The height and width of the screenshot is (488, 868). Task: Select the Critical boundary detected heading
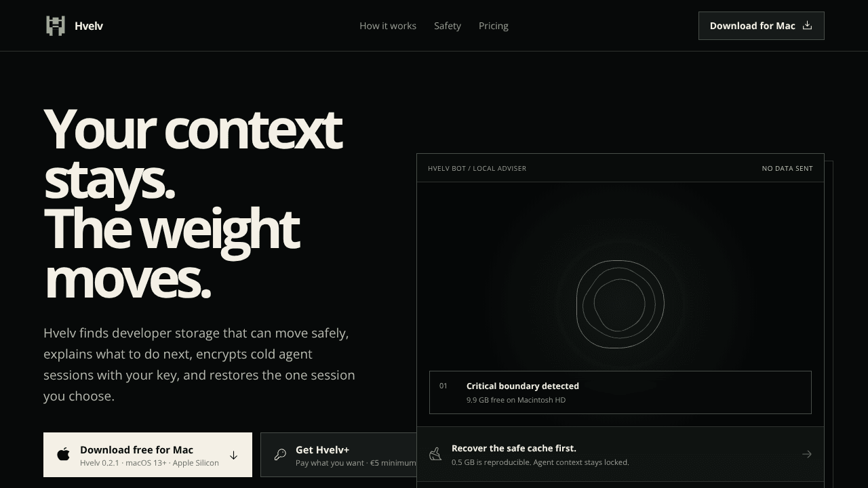(x=523, y=386)
